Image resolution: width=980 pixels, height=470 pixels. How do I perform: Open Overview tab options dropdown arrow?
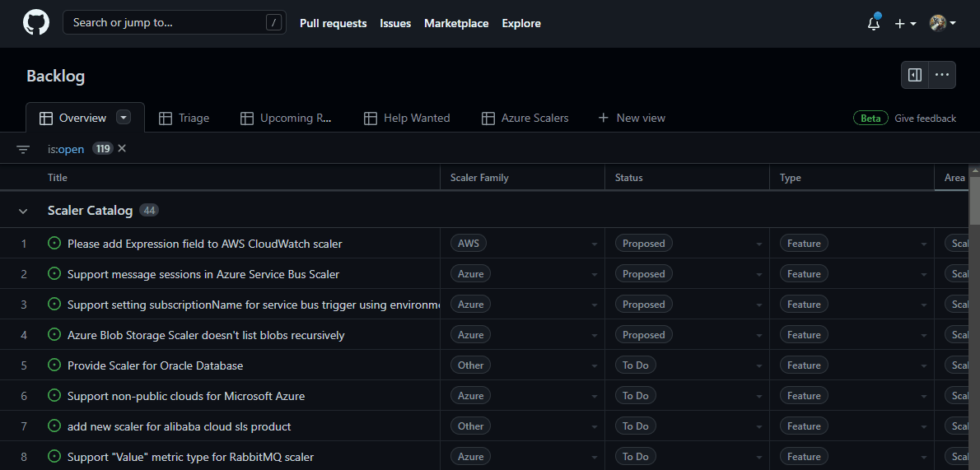pyautogui.click(x=124, y=118)
